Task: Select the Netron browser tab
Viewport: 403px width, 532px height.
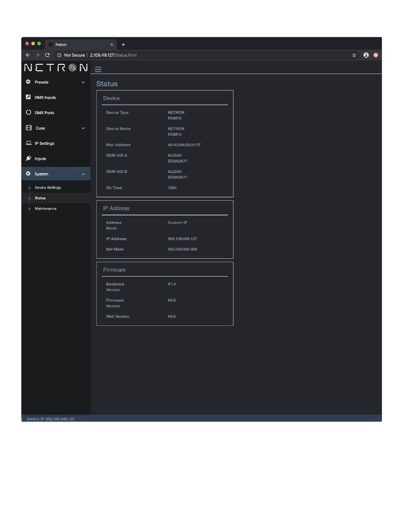Action: (x=81, y=45)
